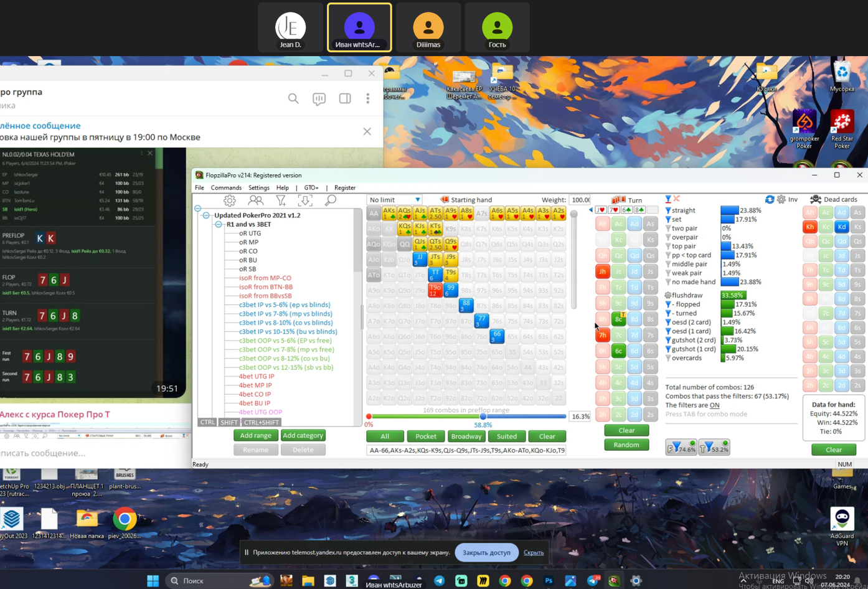Click the F flop filter 74.6% button
The width and height of the screenshot is (868, 589).
[x=681, y=447]
